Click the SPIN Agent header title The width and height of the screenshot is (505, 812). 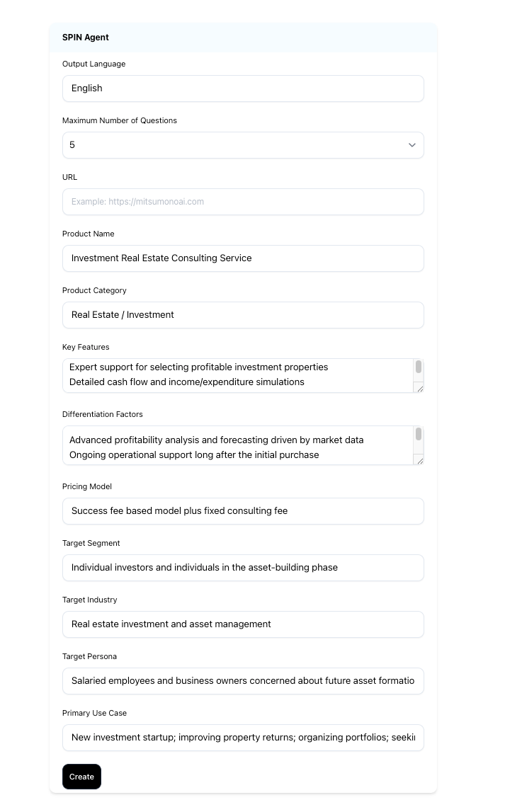86,38
